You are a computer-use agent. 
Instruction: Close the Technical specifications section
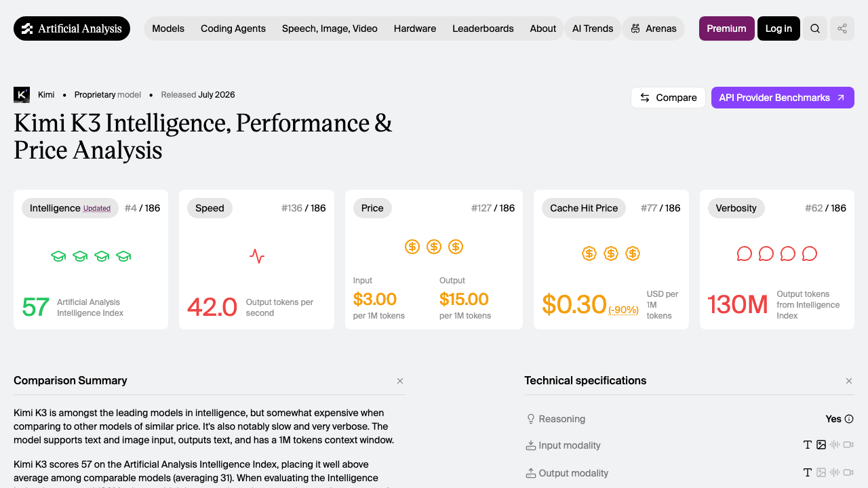849,381
